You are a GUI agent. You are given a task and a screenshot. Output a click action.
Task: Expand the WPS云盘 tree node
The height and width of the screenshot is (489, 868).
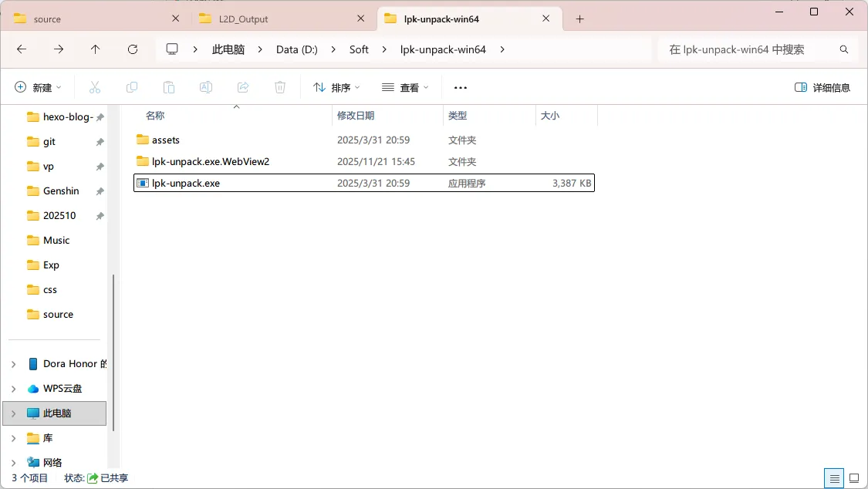14,389
